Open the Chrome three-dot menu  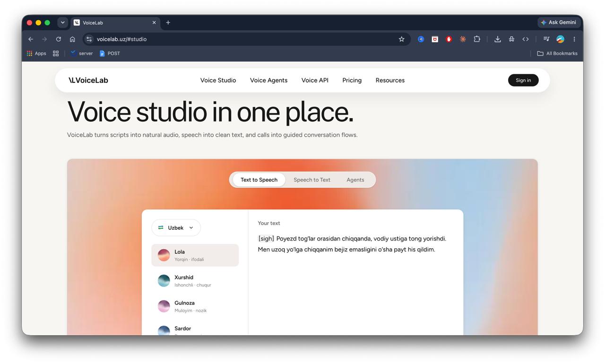pos(574,39)
